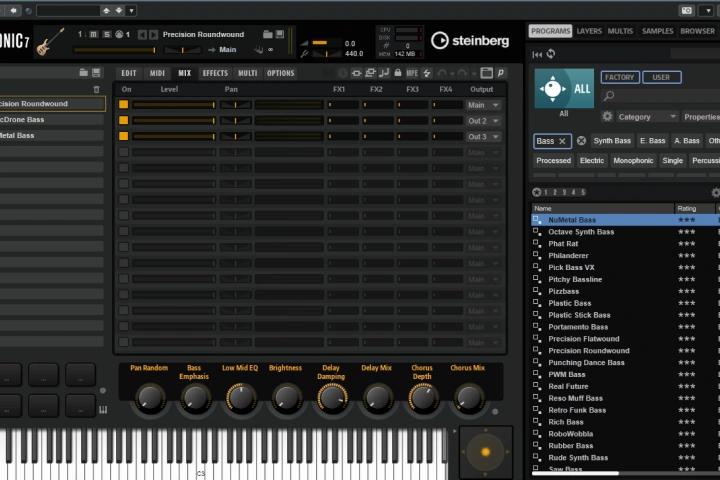This screenshot has width=720, height=480.
Task: Toggle On button for fourth empty slot
Action: (x=124, y=152)
